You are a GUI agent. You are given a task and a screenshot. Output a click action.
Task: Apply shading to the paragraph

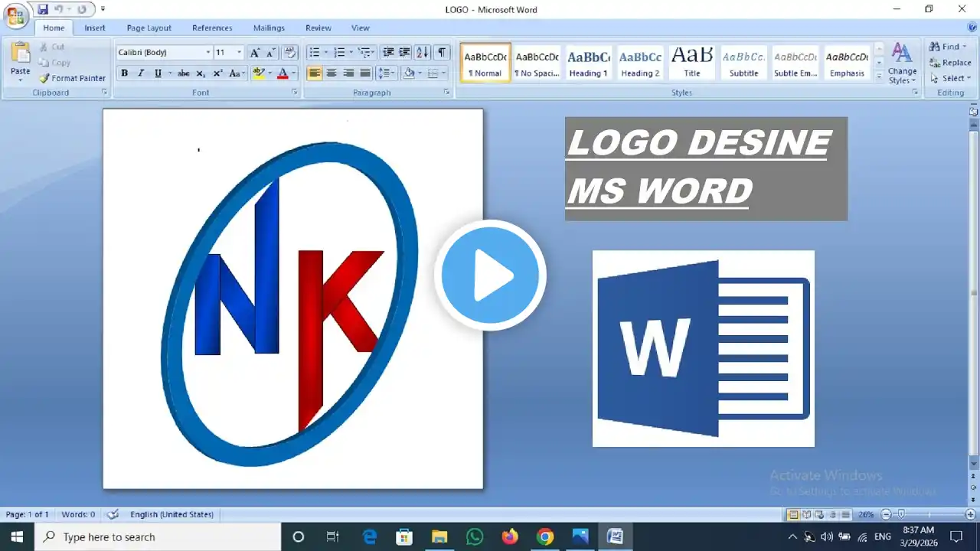click(409, 73)
